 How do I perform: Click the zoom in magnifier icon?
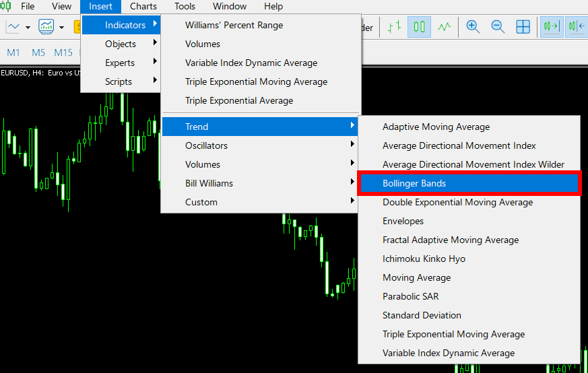click(x=473, y=27)
